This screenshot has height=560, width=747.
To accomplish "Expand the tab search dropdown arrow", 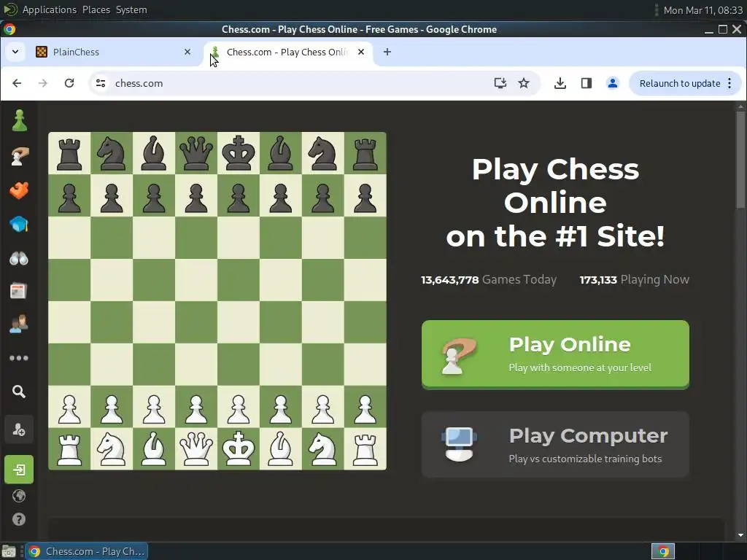I will click(15, 52).
